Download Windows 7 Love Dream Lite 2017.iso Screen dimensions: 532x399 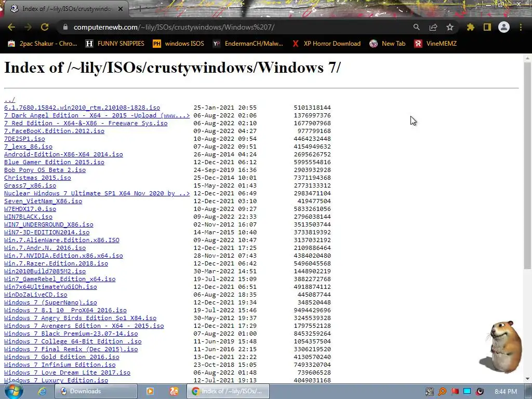click(67, 373)
